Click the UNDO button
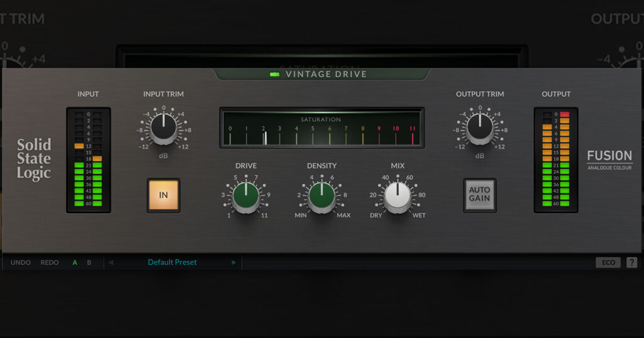Screen dimensions: 644x338 click(21, 263)
